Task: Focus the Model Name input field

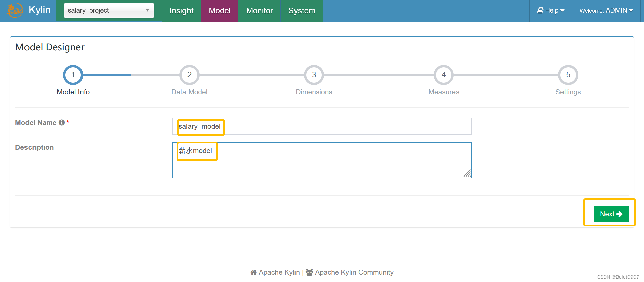Action: click(322, 126)
